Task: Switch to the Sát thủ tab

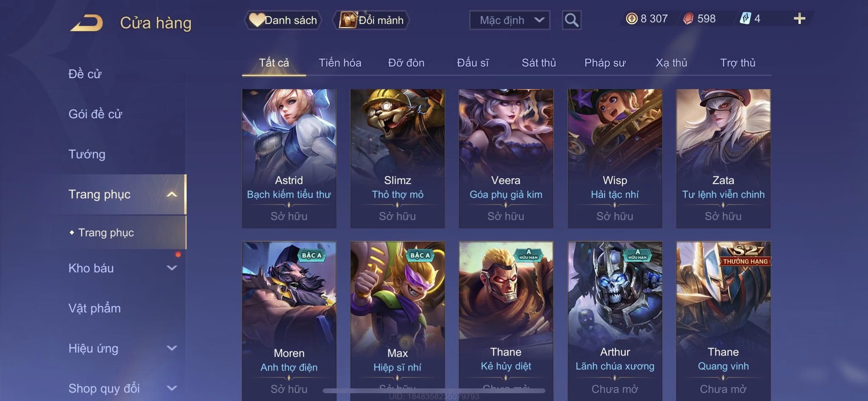Action: pos(538,63)
